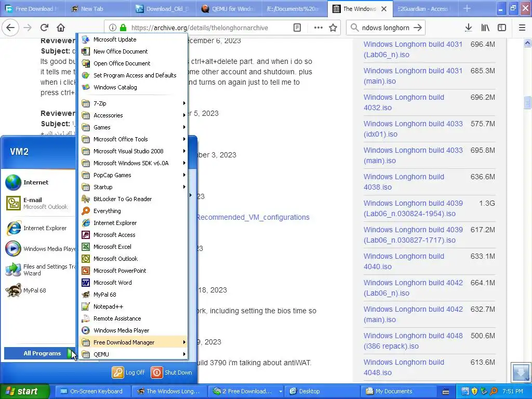Expand the QEMU submenu
The image size is (532, 399).
(133, 354)
